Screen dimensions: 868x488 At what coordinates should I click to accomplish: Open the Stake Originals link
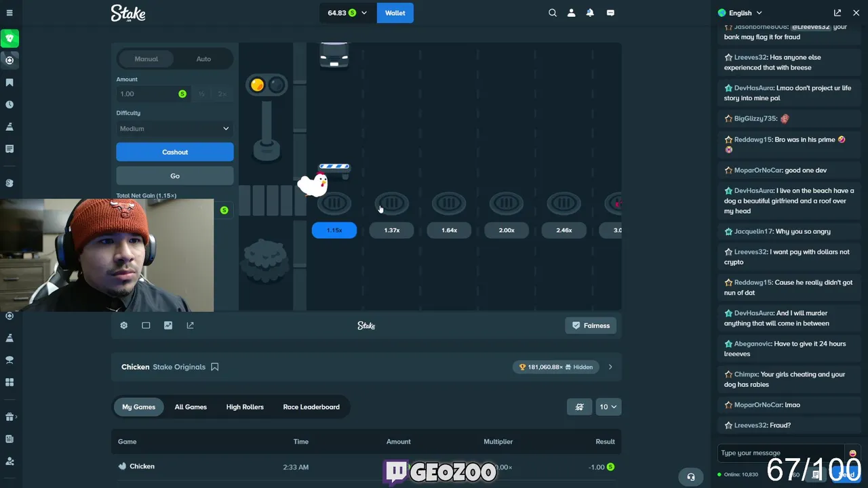179,367
